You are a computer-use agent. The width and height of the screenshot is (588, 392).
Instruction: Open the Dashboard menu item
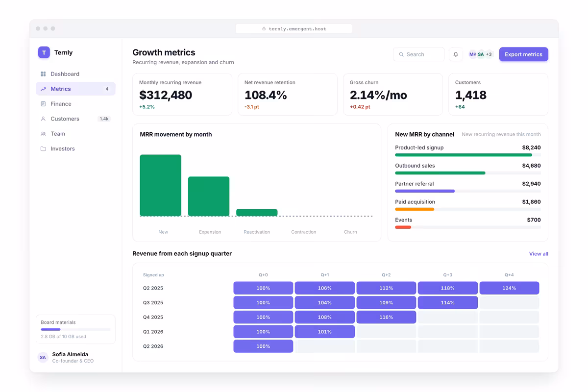(75, 74)
